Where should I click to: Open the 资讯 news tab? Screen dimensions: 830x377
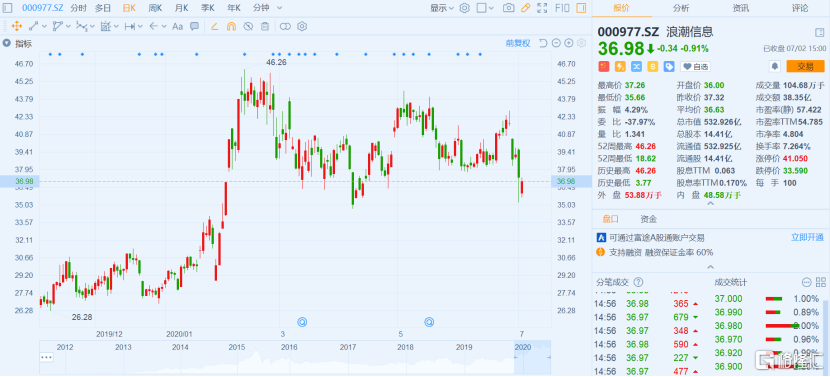point(741,8)
